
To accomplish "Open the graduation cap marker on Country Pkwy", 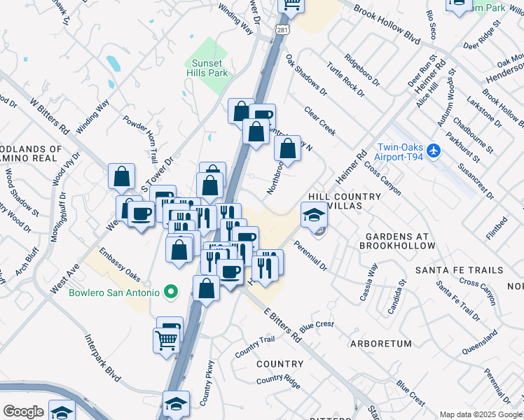I will pyautogui.click(x=176, y=405).
